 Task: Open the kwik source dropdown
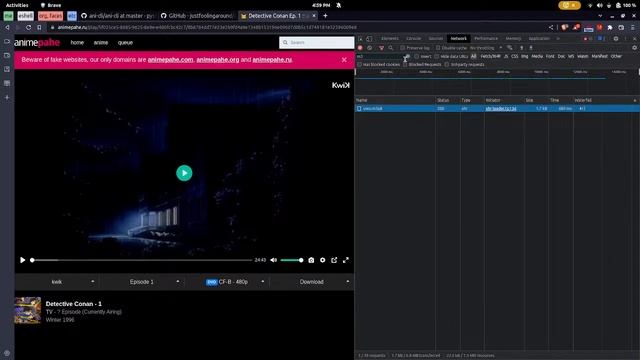pyautogui.click(x=57, y=282)
